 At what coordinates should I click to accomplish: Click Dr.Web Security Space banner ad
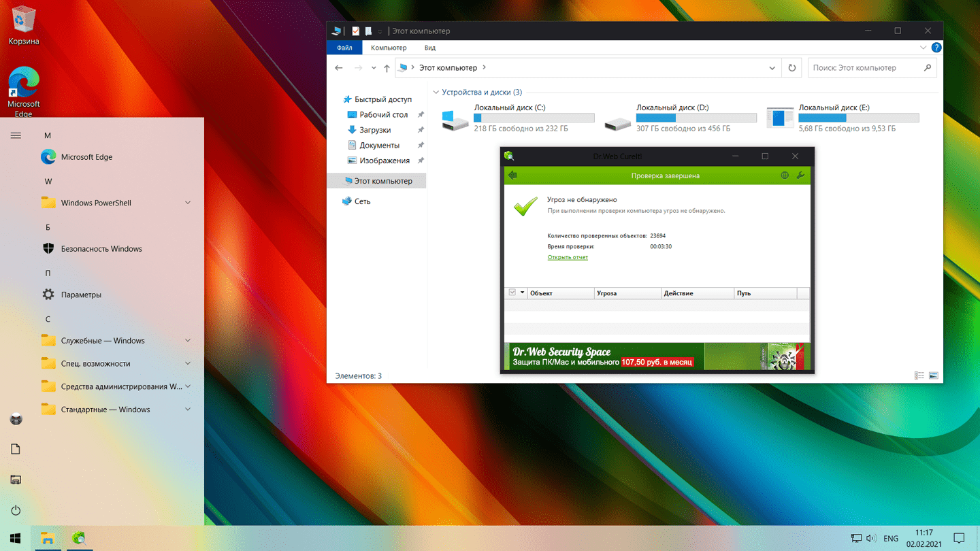657,356
